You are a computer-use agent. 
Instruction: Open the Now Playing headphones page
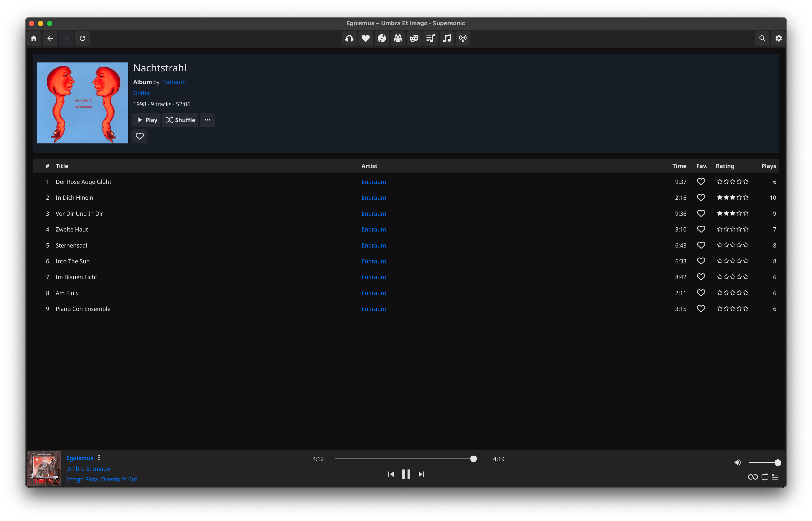(349, 38)
